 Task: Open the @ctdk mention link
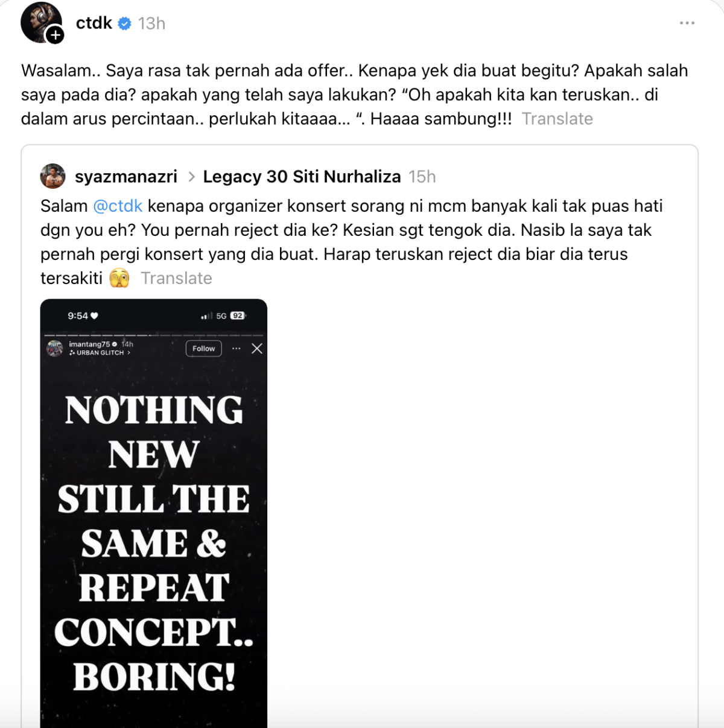click(118, 206)
